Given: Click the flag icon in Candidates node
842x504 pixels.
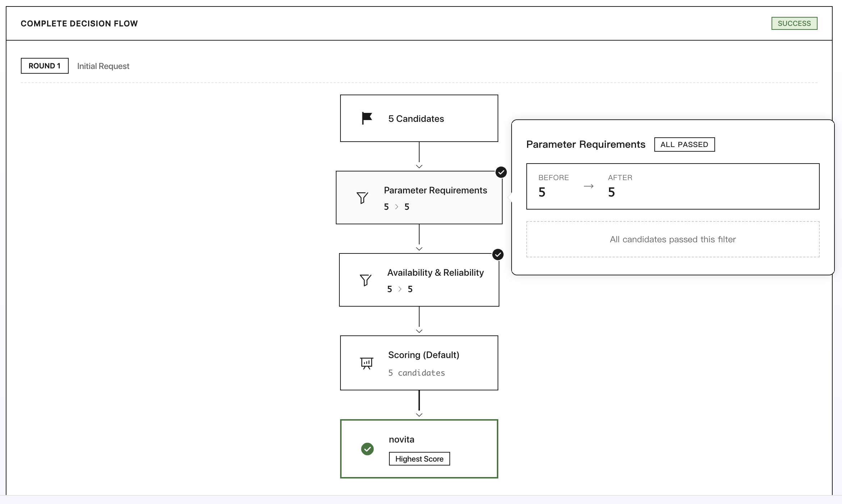Looking at the screenshot, I should 367,118.
